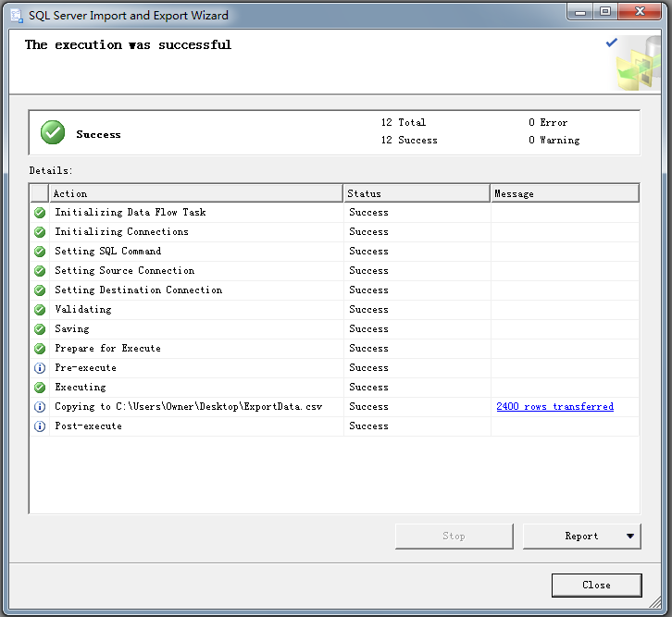This screenshot has height=617, width=672.
Task: Click the status icon beside Setting SQL Command
Action: (x=40, y=252)
